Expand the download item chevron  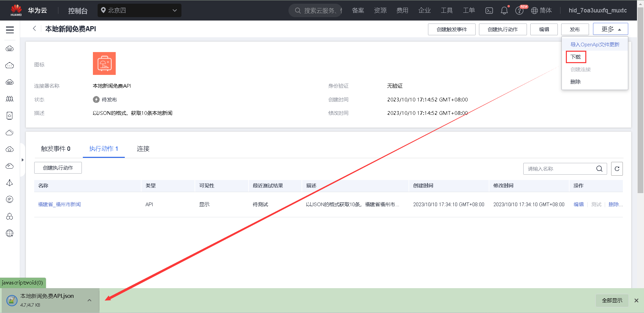(89, 300)
